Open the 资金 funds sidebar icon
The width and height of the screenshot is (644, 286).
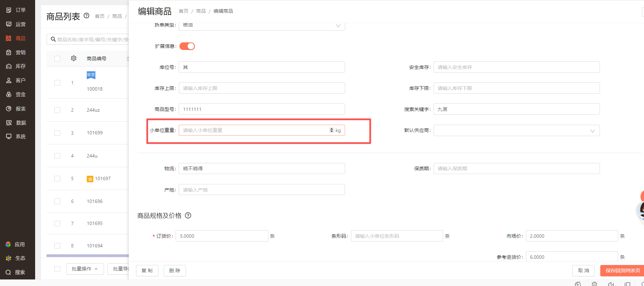tap(9, 94)
